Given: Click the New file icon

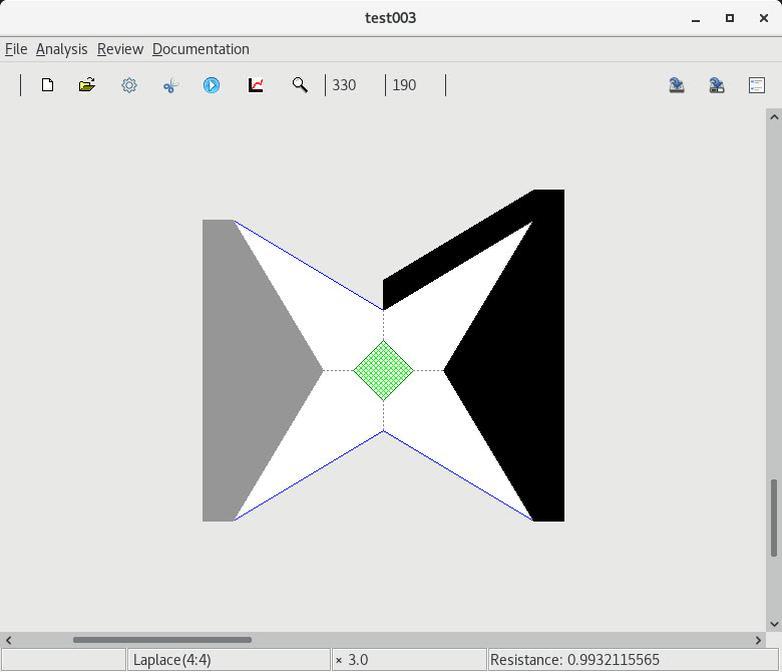Looking at the screenshot, I should pos(47,85).
